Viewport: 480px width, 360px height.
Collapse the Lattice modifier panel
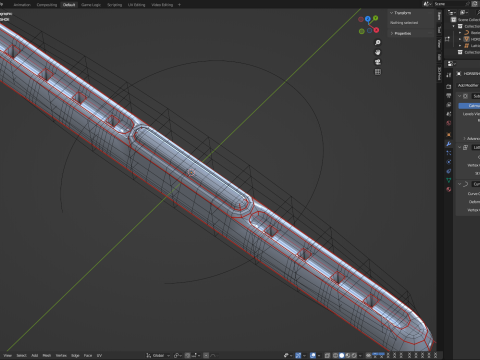pyautogui.click(x=459, y=147)
